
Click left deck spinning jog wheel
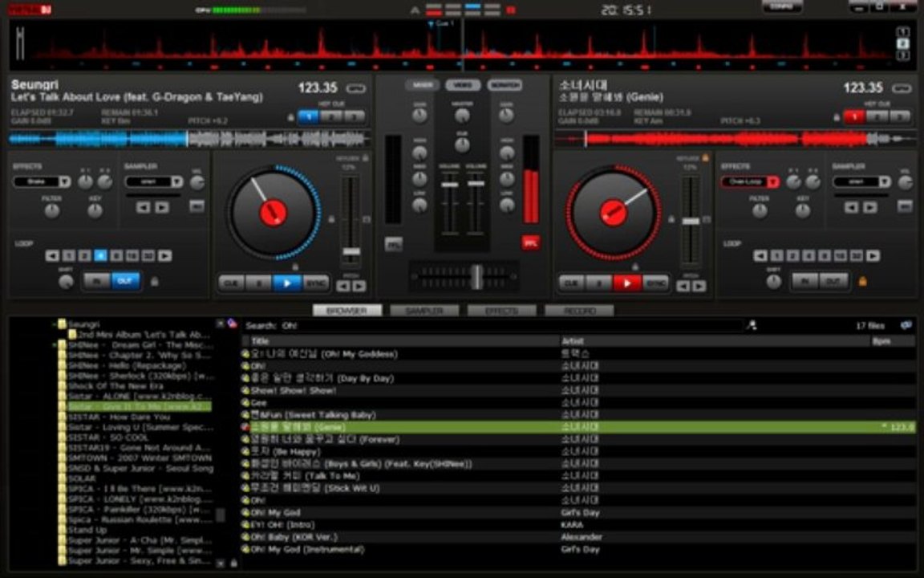274,212
